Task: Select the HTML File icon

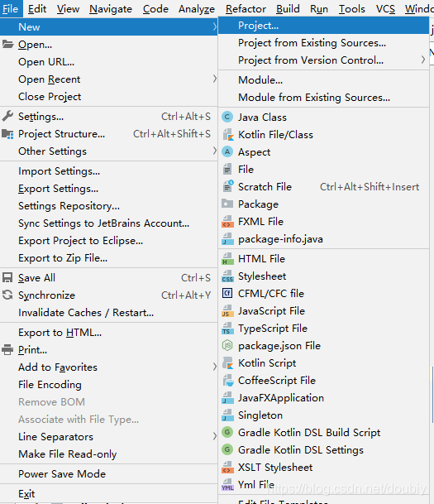Action: [x=227, y=259]
